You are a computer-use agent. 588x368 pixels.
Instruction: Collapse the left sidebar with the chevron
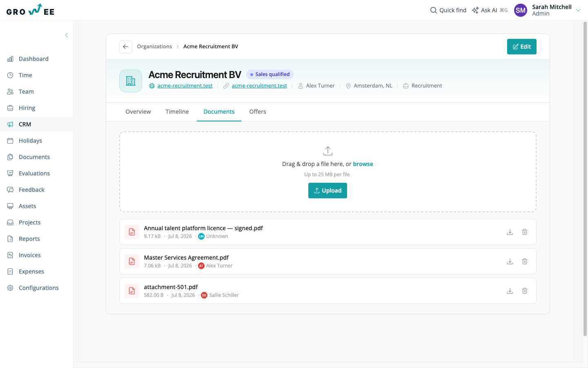[67, 35]
